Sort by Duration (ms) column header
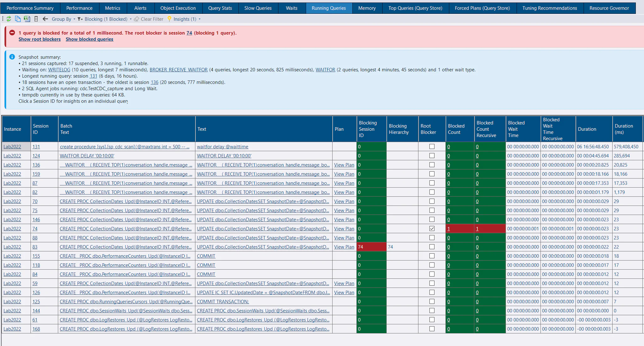The height and width of the screenshot is (346, 644). coord(627,129)
